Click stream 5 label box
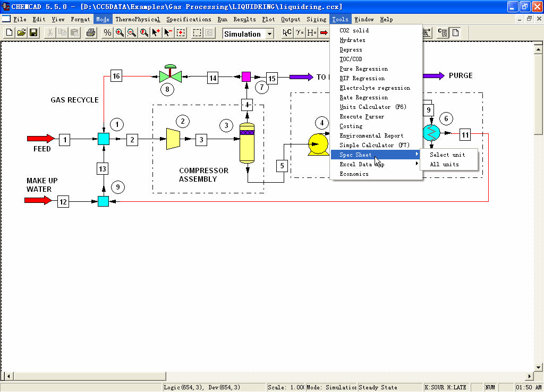Viewport: 544px width, 392px height. (x=282, y=166)
